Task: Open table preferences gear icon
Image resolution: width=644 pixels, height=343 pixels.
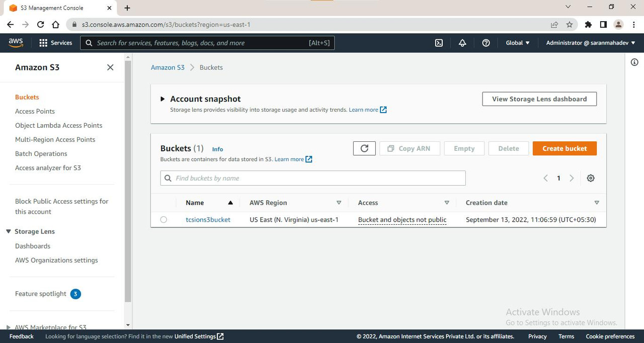Action: click(591, 178)
